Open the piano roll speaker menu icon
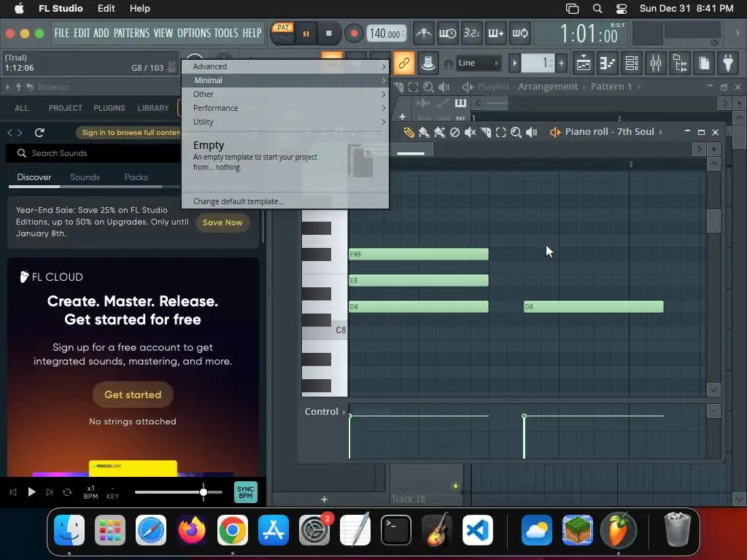 554,132
